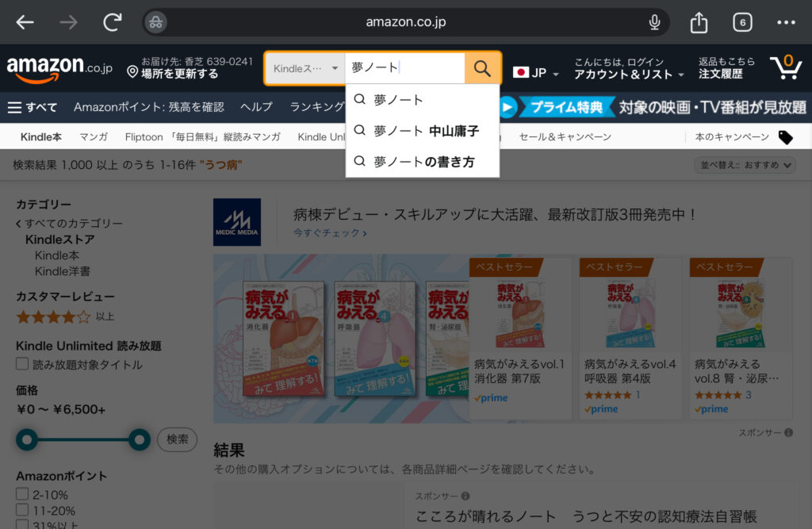Viewport: 812px width, 529px height.
Task: Open the tab switcher showing 6 tabs
Action: (x=742, y=22)
